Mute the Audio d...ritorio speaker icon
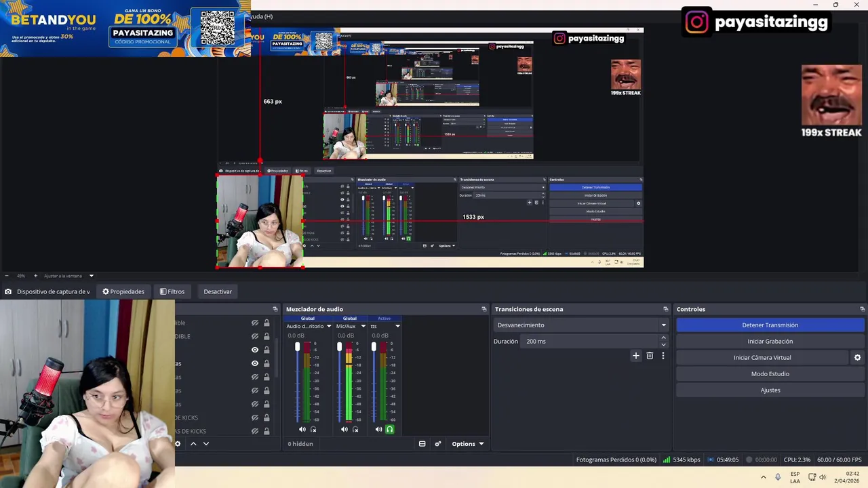 coord(302,429)
